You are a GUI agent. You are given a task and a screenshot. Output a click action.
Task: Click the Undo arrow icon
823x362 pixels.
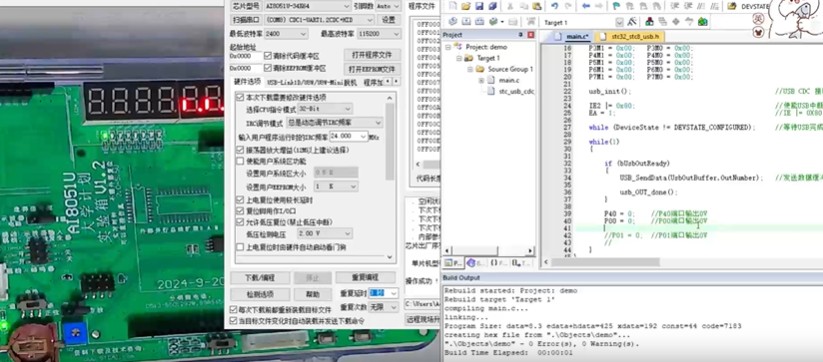554,6
